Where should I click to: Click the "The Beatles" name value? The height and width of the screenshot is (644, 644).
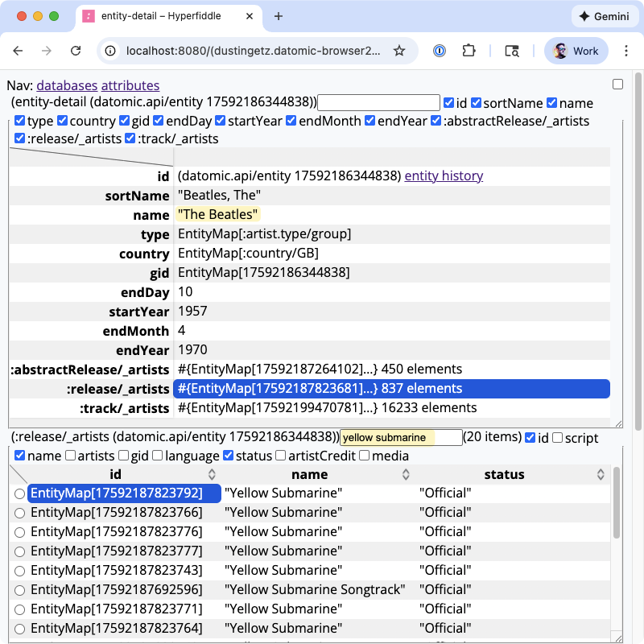pyautogui.click(x=217, y=214)
